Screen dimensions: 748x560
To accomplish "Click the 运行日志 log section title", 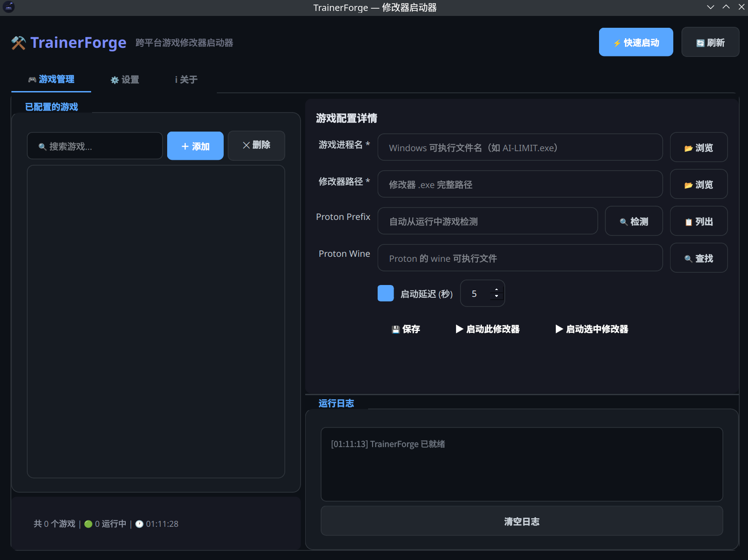I will [336, 403].
